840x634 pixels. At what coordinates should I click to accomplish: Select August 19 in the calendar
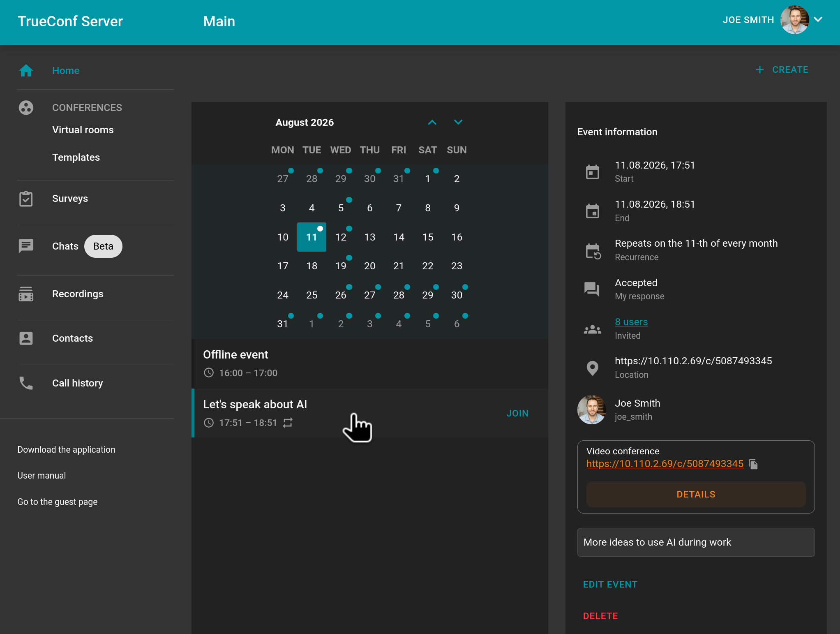pyautogui.click(x=341, y=266)
